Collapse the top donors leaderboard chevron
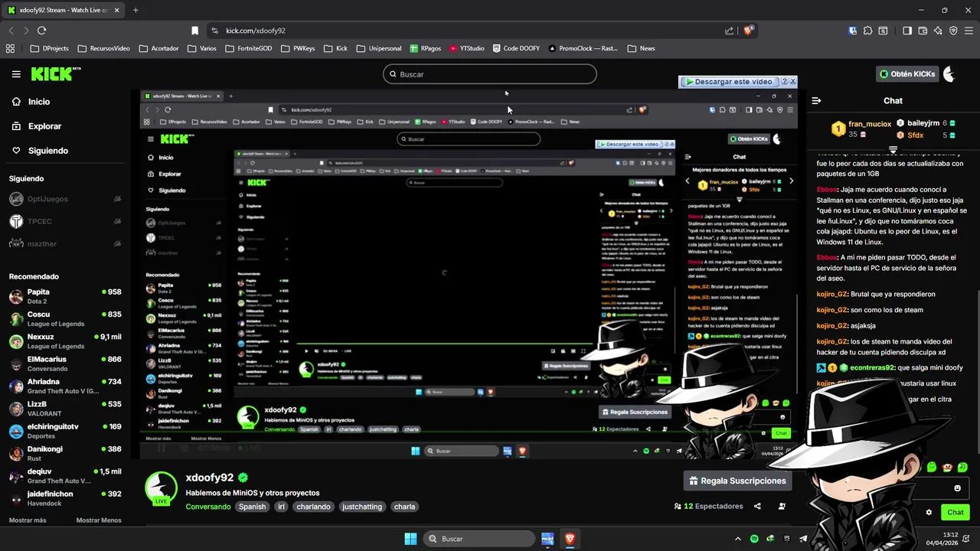980x551 pixels. [893, 150]
